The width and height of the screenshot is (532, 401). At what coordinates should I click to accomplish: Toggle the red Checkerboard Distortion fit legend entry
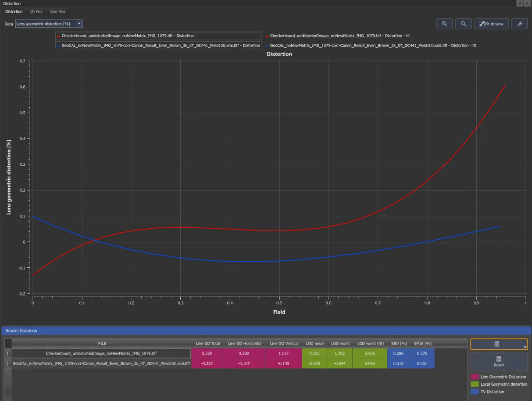point(338,36)
